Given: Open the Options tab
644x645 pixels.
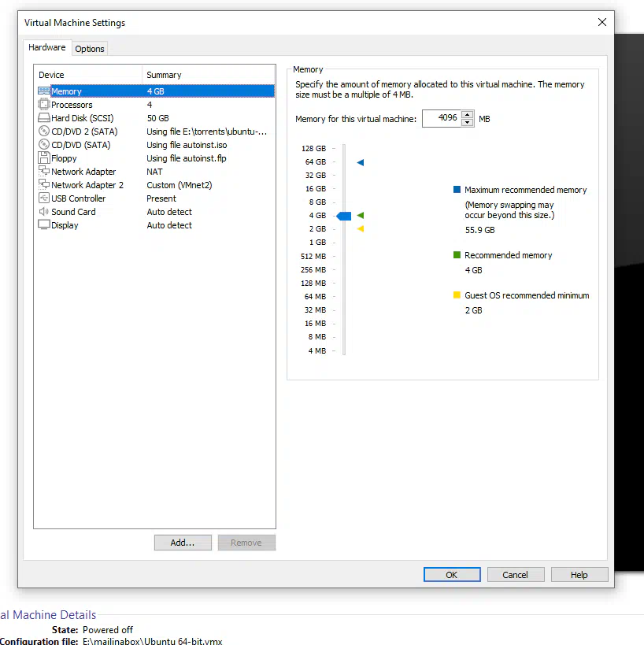Looking at the screenshot, I should (89, 49).
